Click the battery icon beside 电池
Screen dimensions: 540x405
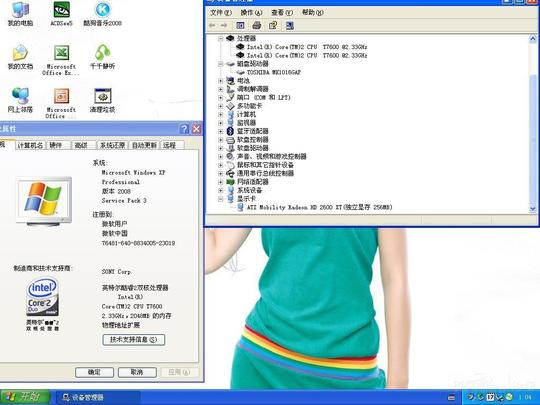click(230, 81)
